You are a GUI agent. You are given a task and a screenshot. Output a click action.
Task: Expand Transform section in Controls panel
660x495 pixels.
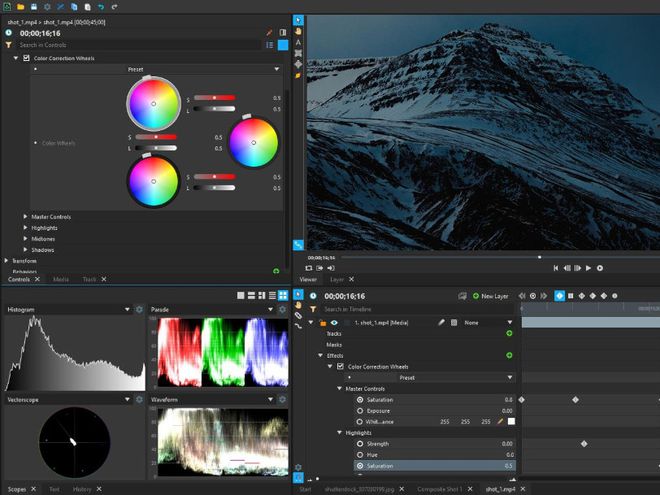[6, 261]
